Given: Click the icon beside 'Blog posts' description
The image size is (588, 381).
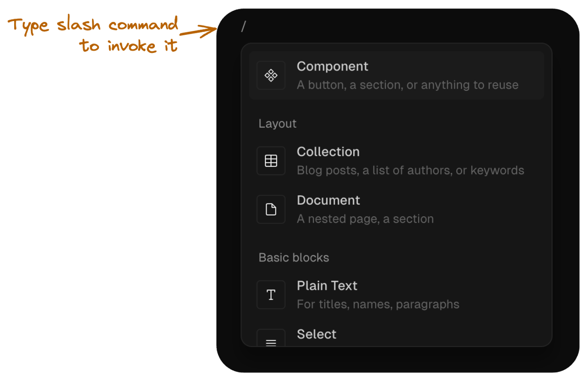Looking at the screenshot, I should tap(271, 160).
